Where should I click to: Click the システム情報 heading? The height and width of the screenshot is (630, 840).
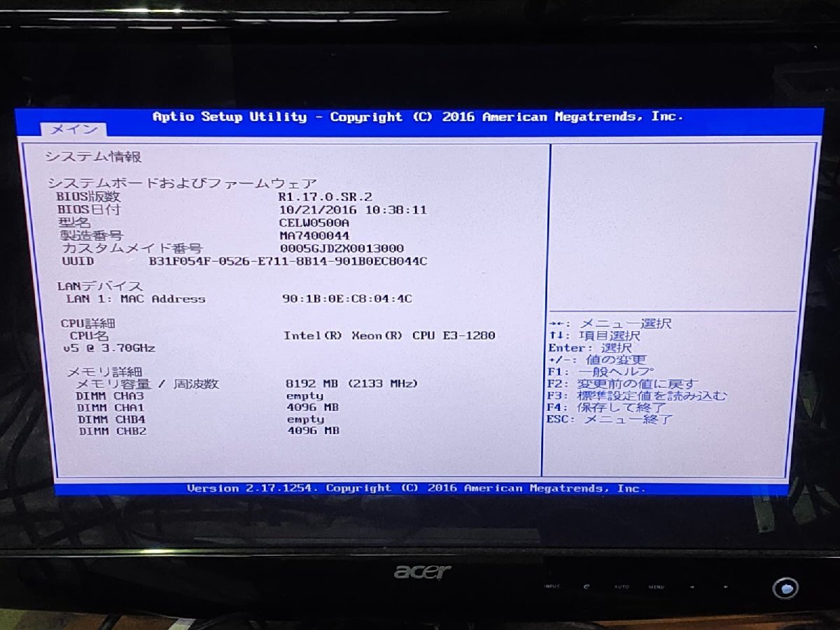(x=93, y=157)
